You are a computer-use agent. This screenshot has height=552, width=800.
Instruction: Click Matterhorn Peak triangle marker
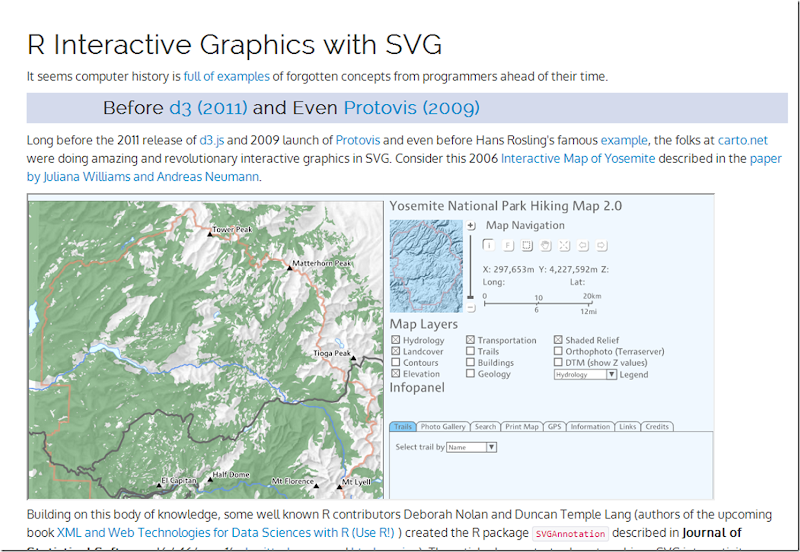click(x=290, y=267)
